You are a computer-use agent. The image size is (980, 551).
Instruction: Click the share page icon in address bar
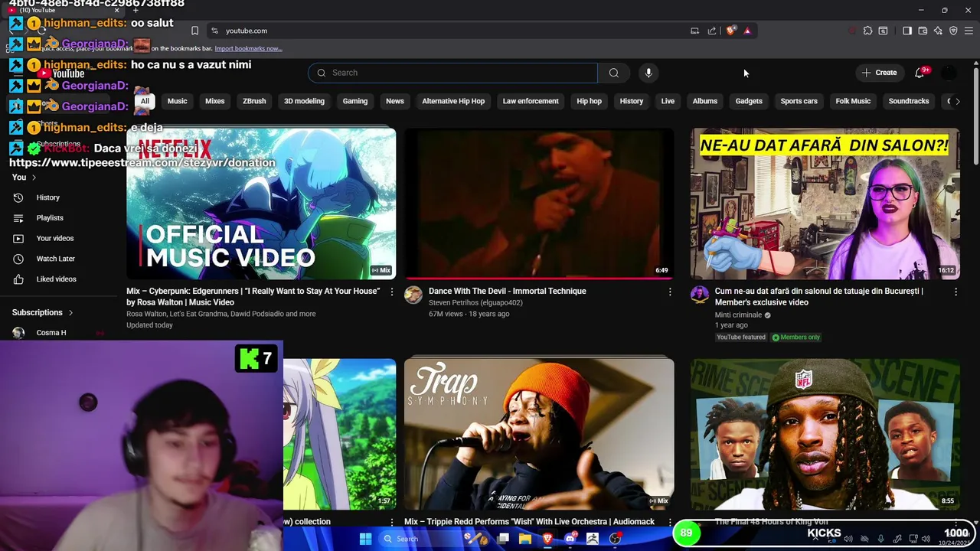tap(712, 31)
